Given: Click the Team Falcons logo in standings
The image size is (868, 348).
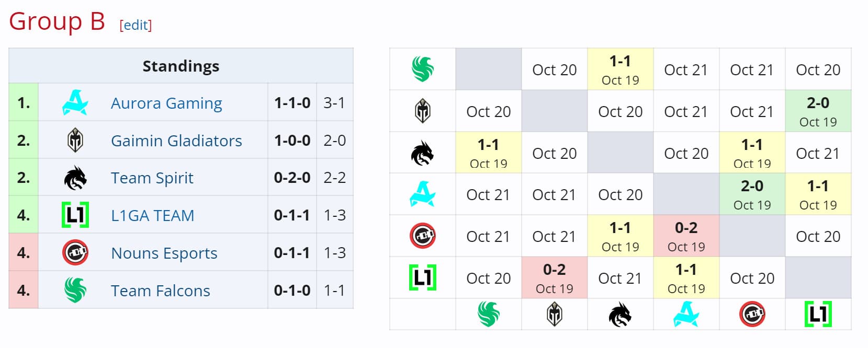Looking at the screenshot, I should (x=75, y=290).
